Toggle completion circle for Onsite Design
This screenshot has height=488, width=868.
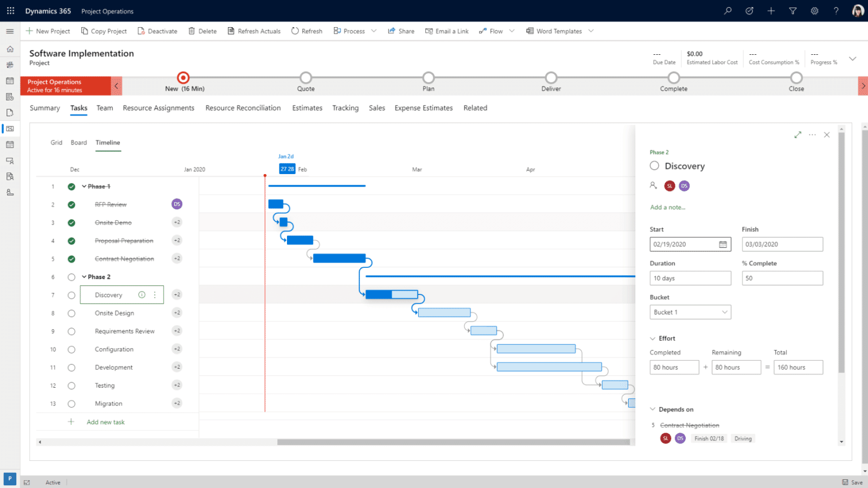click(x=71, y=313)
